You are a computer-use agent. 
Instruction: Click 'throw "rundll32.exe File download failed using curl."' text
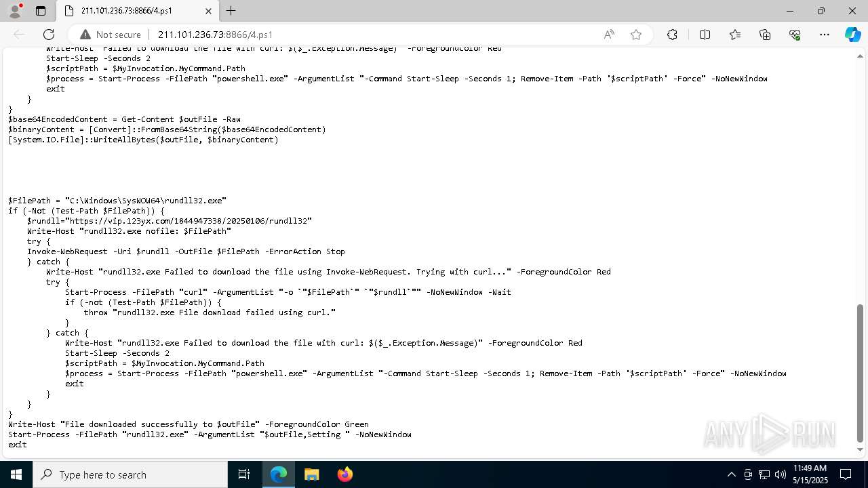210,312
